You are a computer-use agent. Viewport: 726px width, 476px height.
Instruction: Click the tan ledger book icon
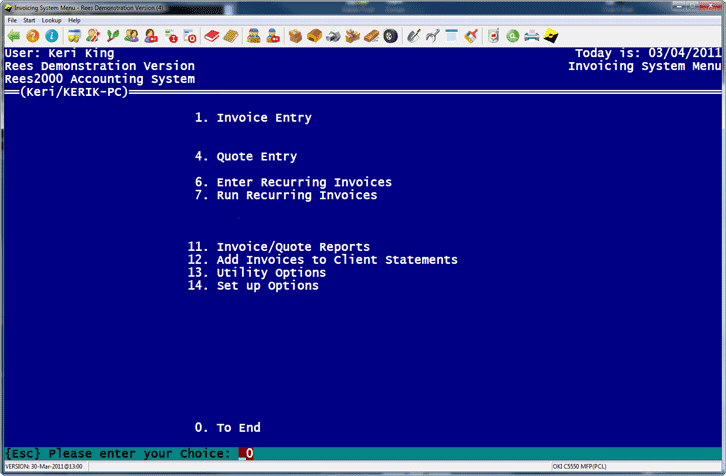click(x=230, y=36)
